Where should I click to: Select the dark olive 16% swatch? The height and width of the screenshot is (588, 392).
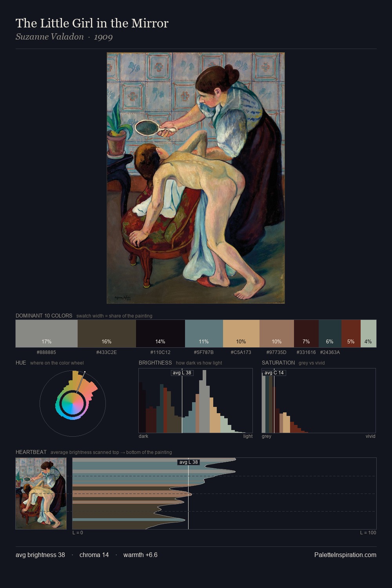coord(107,334)
